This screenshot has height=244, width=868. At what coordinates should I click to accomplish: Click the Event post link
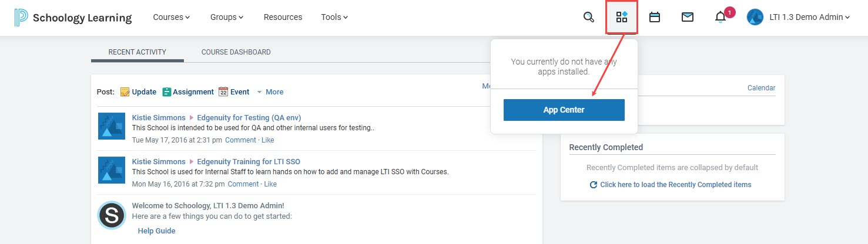click(240, 92)
